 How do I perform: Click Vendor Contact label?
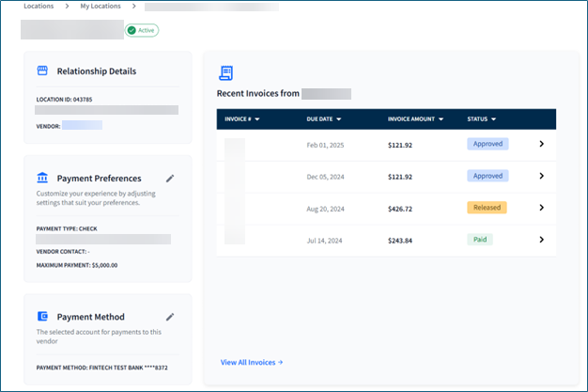point(63,252)
